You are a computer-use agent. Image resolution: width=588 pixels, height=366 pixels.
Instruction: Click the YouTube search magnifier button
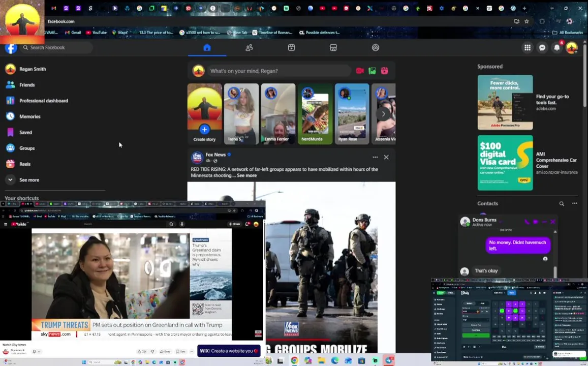(x=171, y=224)
